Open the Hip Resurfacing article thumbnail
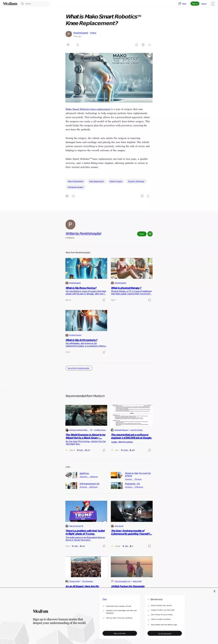The width and height of the screenshot is (218, 644). 86,268
